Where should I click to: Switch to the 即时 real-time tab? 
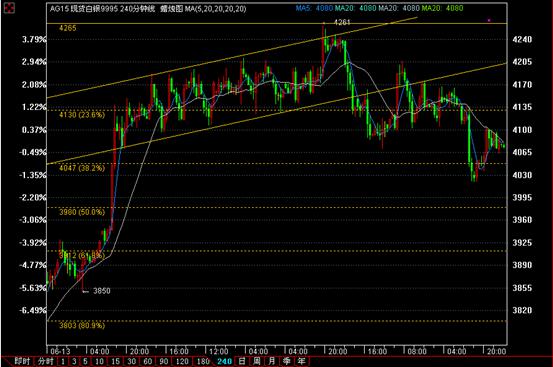click(x=22, y=361)
